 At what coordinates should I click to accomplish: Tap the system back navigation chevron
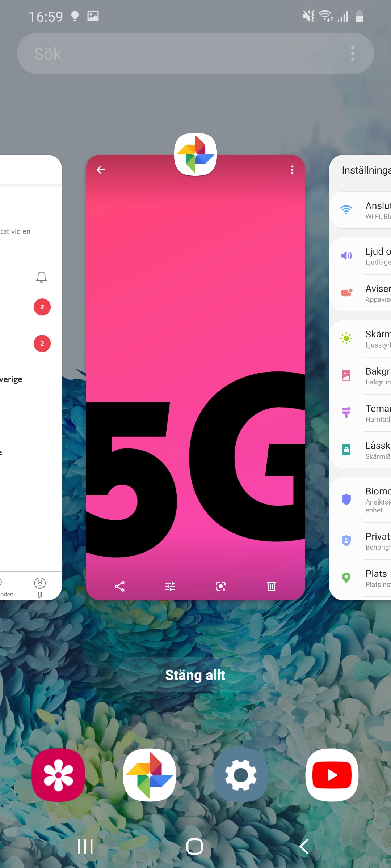pyautogui.click(x=304, y=847)
